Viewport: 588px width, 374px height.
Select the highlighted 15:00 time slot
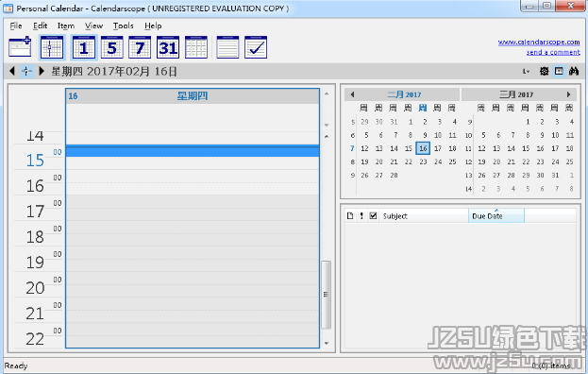tap(193, 151)
